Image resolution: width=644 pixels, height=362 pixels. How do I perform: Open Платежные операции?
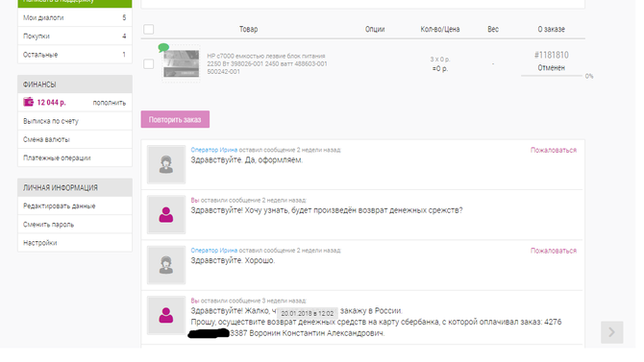(75, 158)
